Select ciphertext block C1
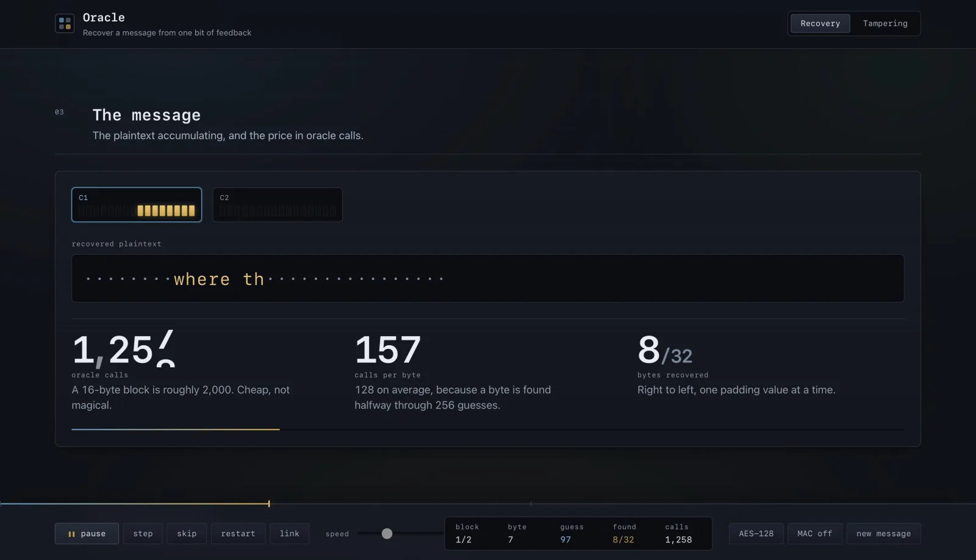Viewport: 976px width, 560px height. point(137,204)
